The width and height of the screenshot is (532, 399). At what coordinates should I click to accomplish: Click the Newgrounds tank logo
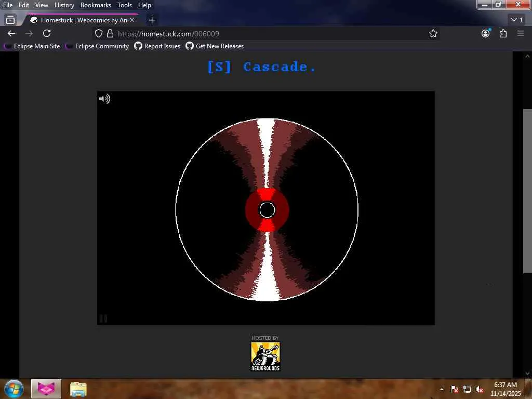pos(265,356)
